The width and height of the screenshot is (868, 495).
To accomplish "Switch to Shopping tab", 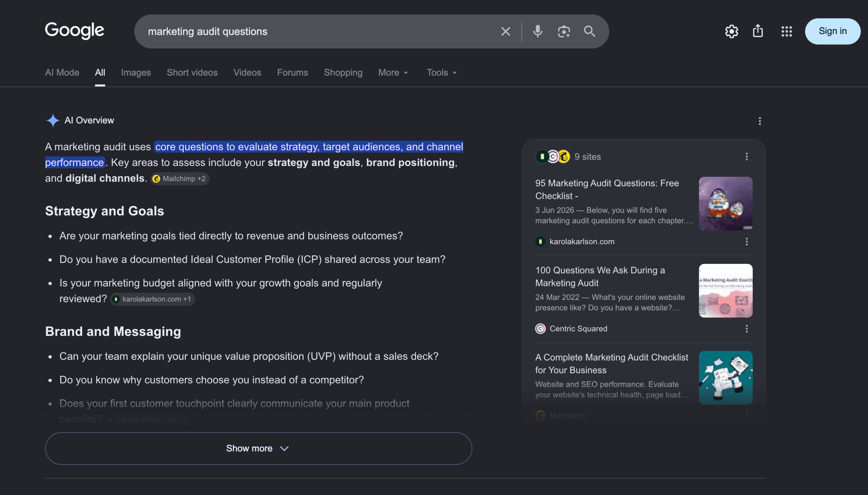I will pyautogui.click(x=343, y=73).
